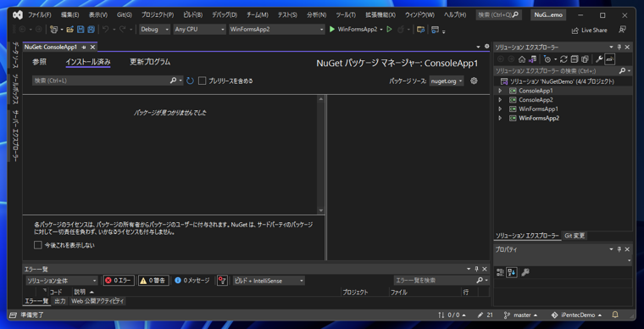
Task: Click property pages wrench in Properties panel
Action: 525,272
